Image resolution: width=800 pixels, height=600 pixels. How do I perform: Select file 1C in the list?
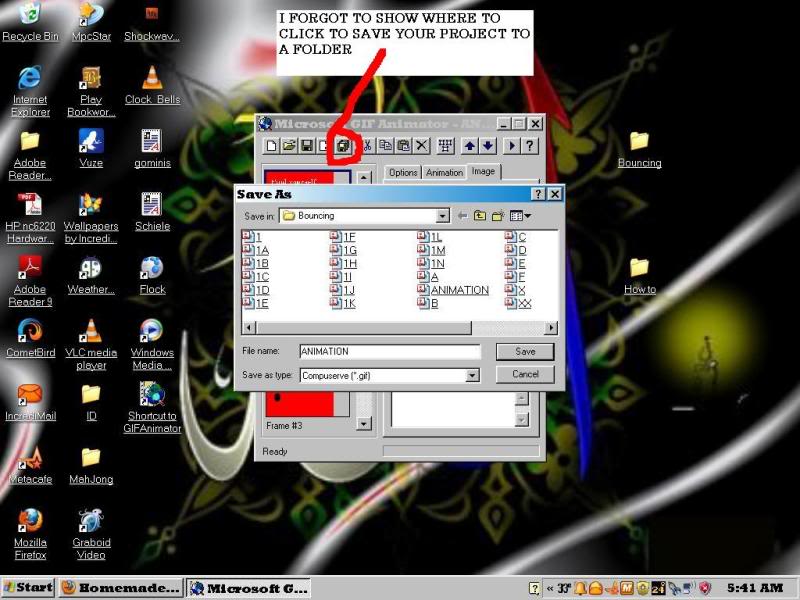point(256,277)
